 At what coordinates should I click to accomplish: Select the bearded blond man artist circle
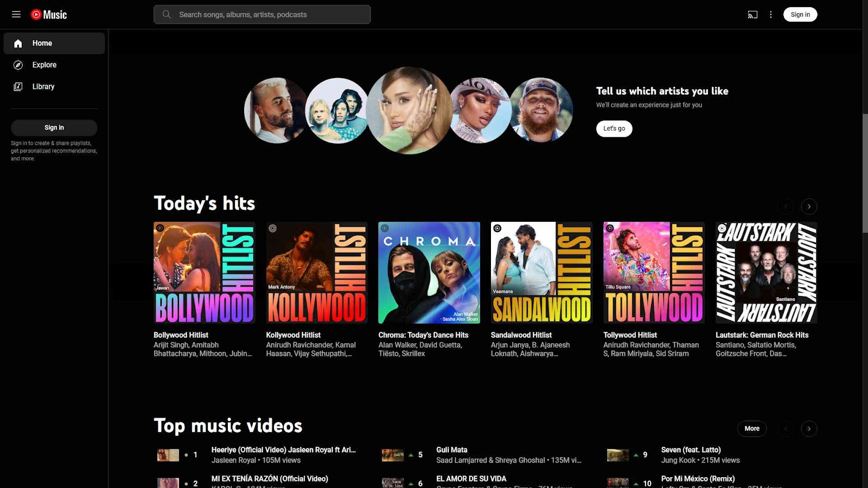click(x=276, y=111)
